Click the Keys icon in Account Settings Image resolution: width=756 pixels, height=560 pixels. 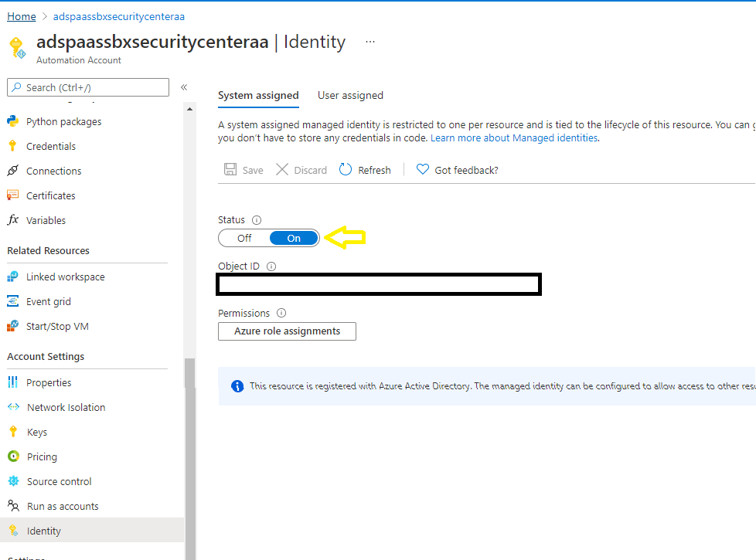13,432
